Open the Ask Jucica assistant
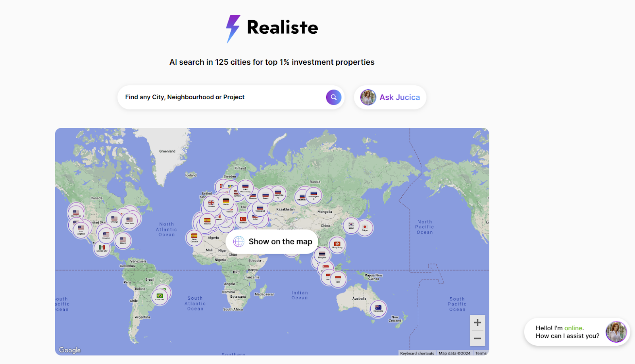Image resolution: width=635 pixels, height=364 pixels. coord(390,97)
